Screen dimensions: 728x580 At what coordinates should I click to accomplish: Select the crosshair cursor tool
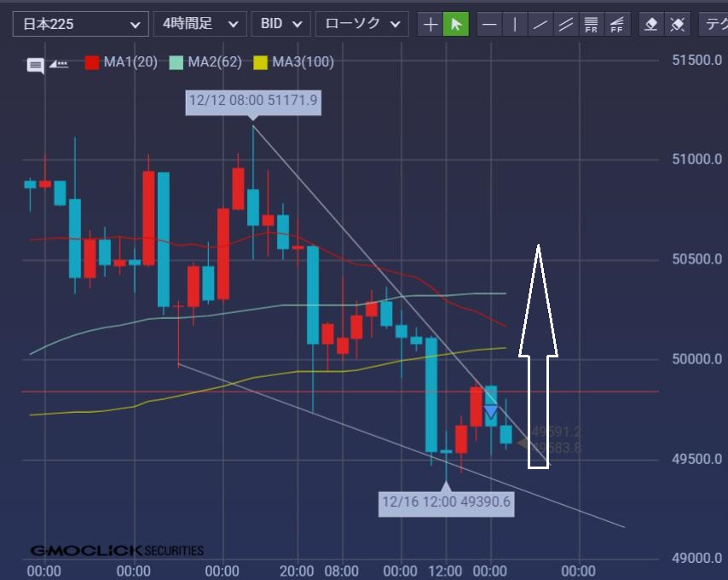tap(430, 24)
